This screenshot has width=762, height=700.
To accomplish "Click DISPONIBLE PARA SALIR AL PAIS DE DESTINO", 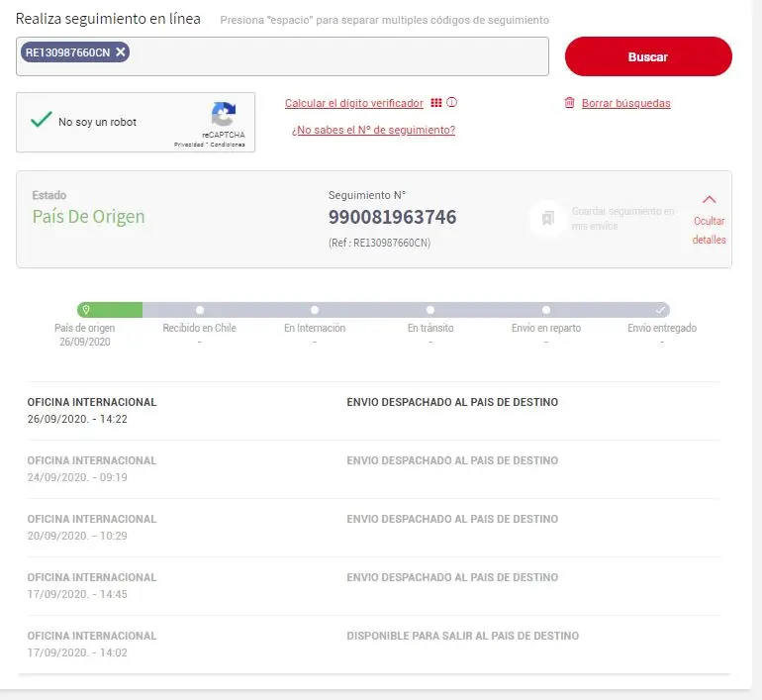I will pyautogui.click(x=463, y=636).
